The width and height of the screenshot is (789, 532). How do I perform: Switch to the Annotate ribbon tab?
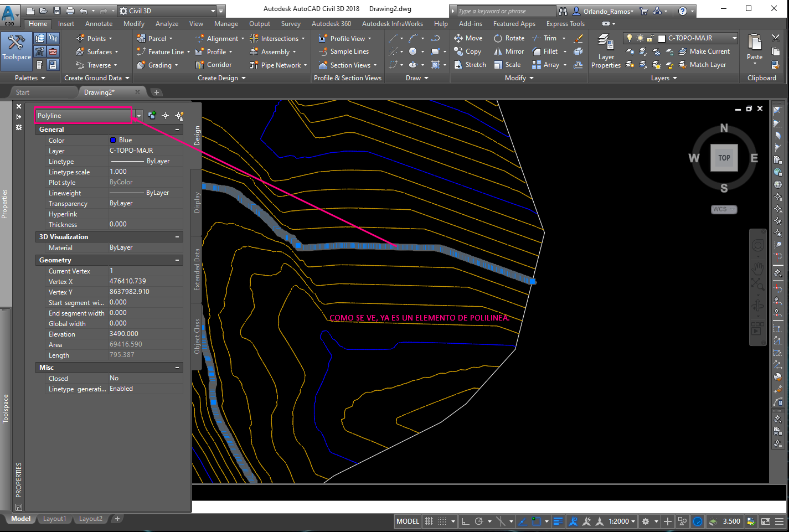[x=99, y=23]
